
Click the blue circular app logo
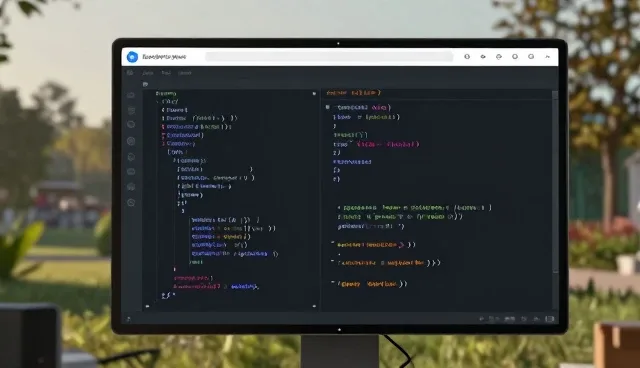[132, 57]
